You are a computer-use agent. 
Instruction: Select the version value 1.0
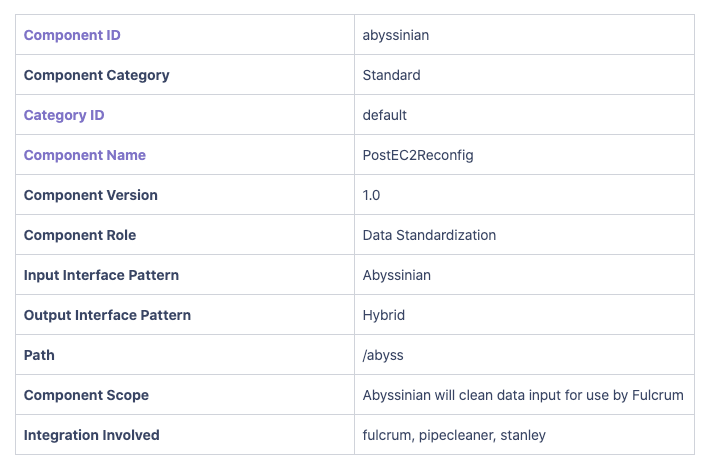click(371, 195)
